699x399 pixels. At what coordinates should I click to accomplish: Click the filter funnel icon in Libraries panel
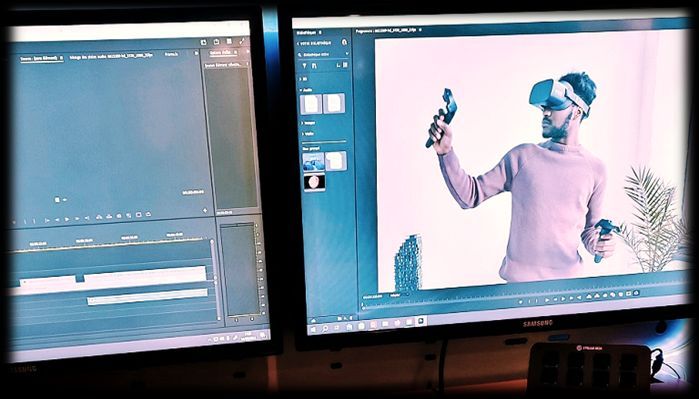click(x=305, y=66)
